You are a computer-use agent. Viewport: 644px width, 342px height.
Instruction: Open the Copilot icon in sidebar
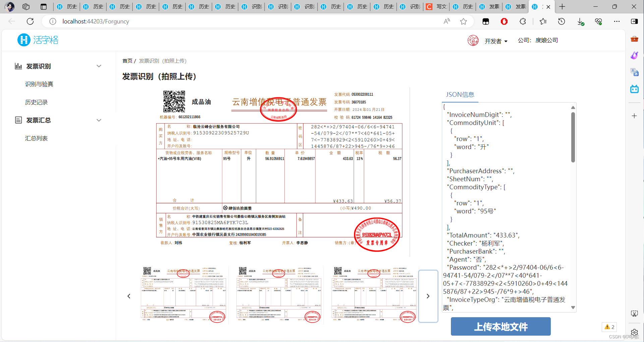[634, 56]
